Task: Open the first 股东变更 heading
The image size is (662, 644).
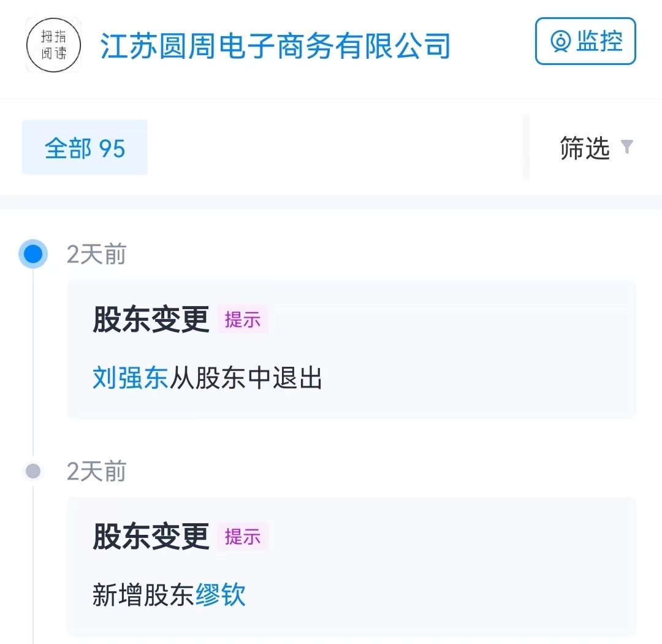Action: (151, 320)
